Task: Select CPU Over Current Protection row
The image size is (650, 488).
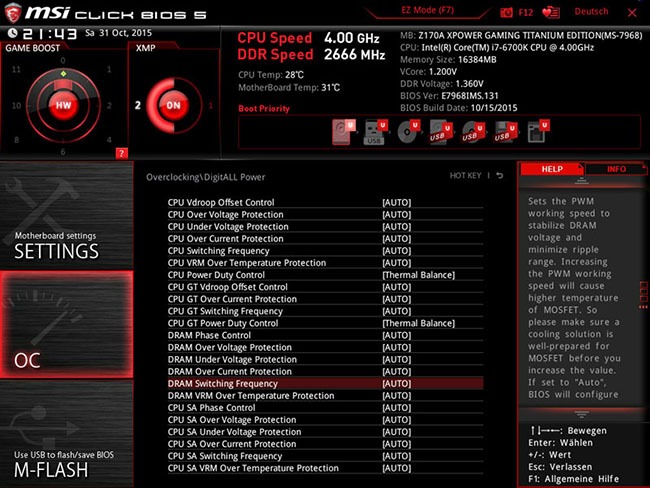Action: click(325, 239)
